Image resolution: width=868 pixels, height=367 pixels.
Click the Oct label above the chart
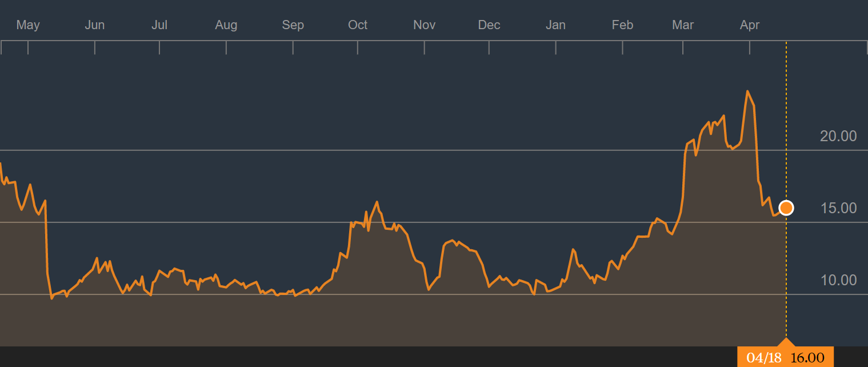pyautogui.click(x=358, y=25)
